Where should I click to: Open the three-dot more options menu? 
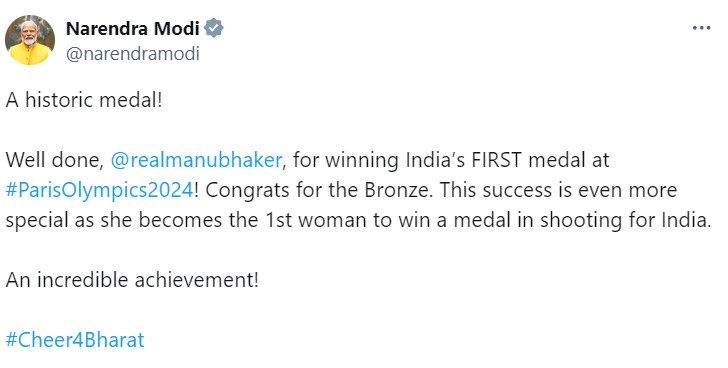click(701, 28)
